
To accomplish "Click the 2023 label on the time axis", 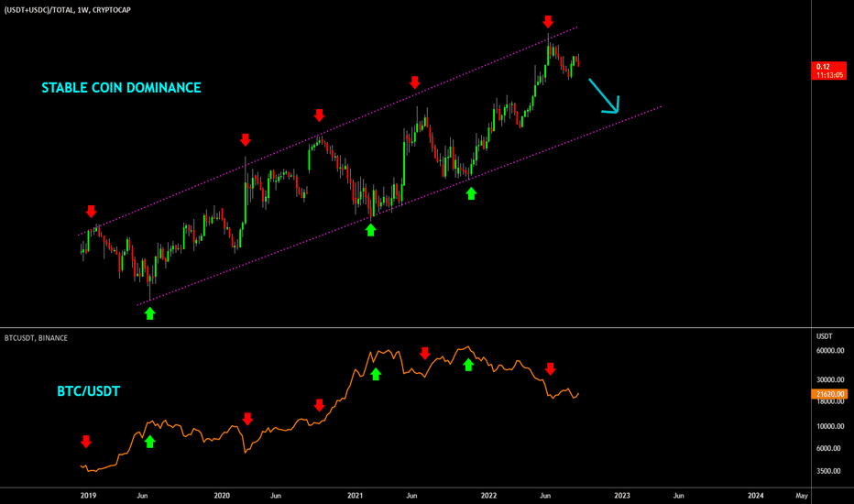I will pyautogui.click(x=622, y=495).
